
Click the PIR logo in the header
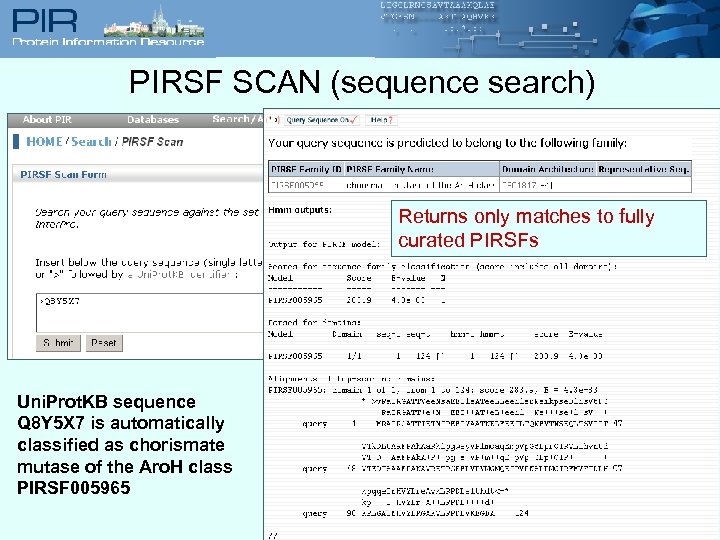click(45, 22)
